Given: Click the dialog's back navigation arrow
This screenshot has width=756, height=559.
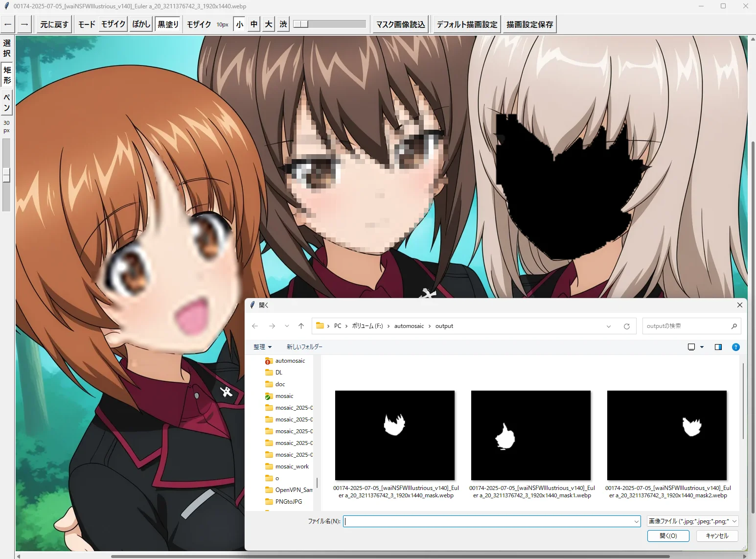Looking at the screenshot, I should click(255, 326).
